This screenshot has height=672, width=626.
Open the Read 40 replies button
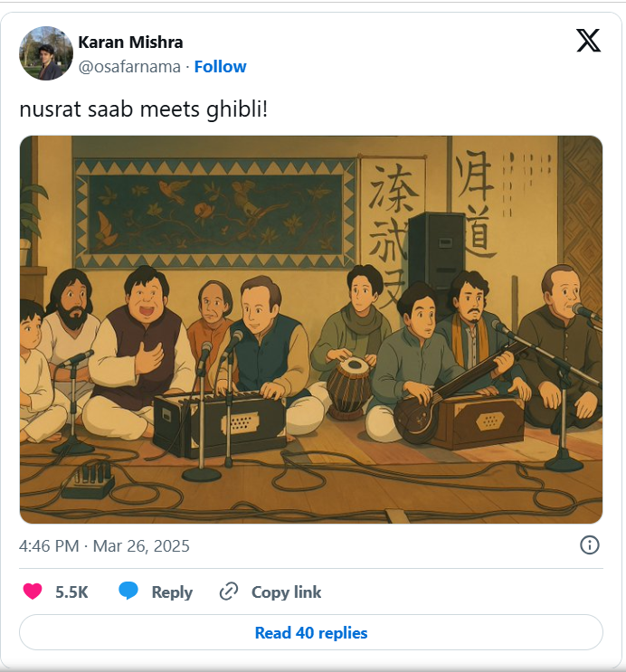point(311,632)
